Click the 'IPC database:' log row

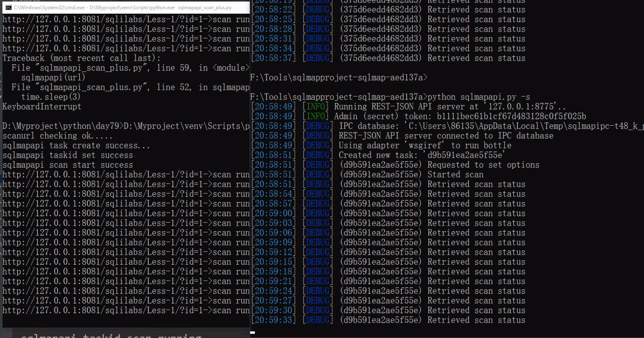click(447, 126)
